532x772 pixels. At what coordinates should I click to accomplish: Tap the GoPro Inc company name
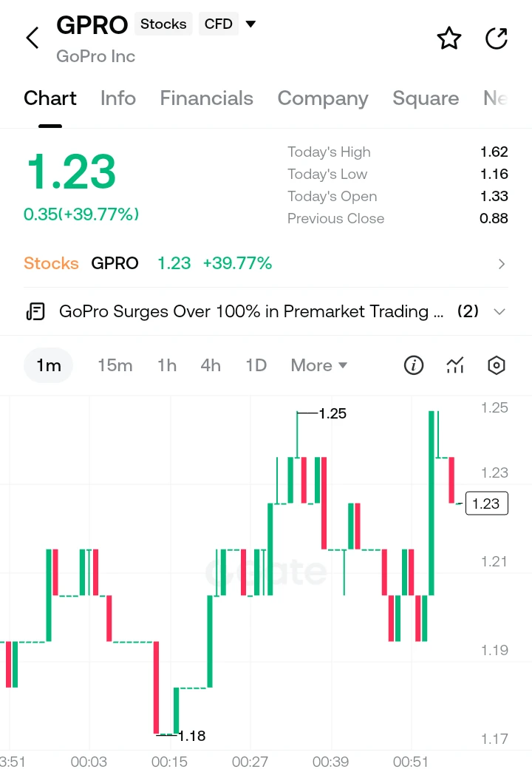coord(95,56)
